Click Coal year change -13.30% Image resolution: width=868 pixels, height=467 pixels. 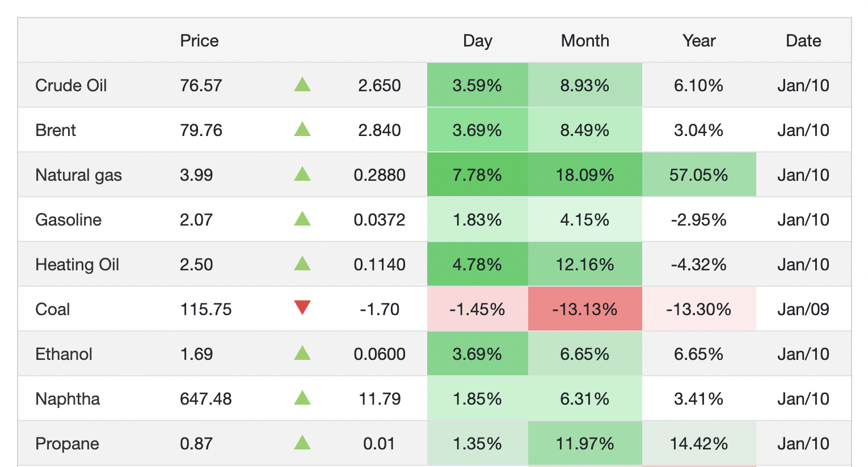click(x=698, y=309)
